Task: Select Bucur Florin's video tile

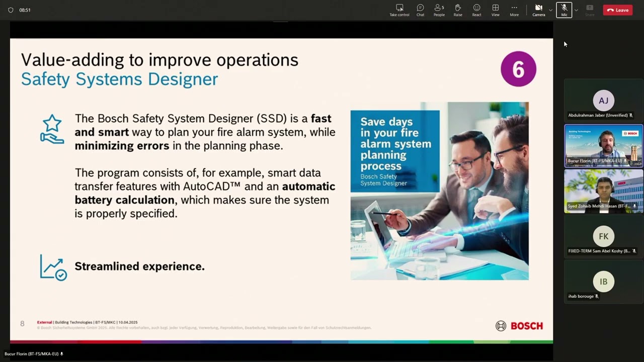Action: tap(604, 145)
